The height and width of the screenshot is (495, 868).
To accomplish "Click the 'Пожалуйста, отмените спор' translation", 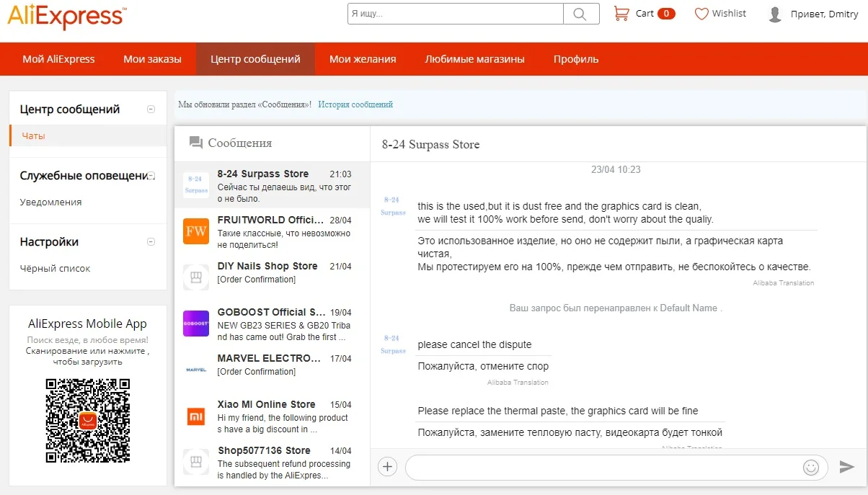I will [483, 367].
